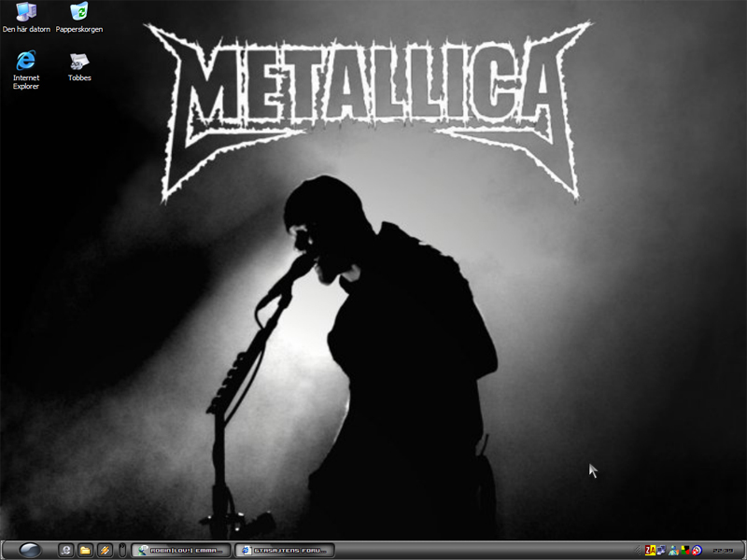Screen dimensions: 747x560
Task: Click the yellow-green-red-black square tray icon
Action: pos(685,551)
